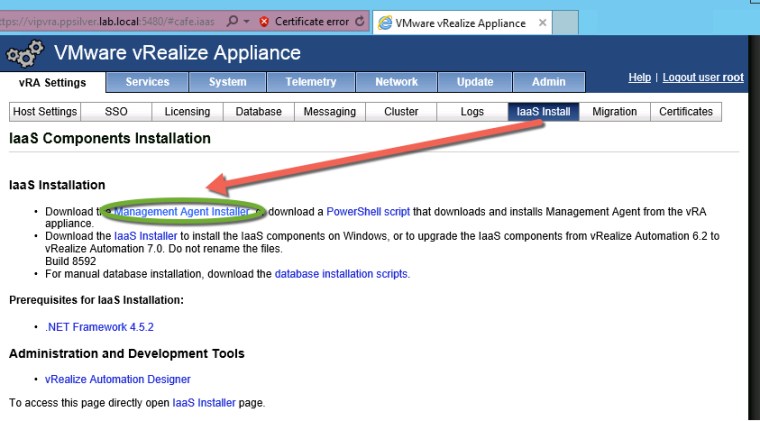Select the vRA Settings tab
This screenshot has width=760, height=421.
click(52, 82)
